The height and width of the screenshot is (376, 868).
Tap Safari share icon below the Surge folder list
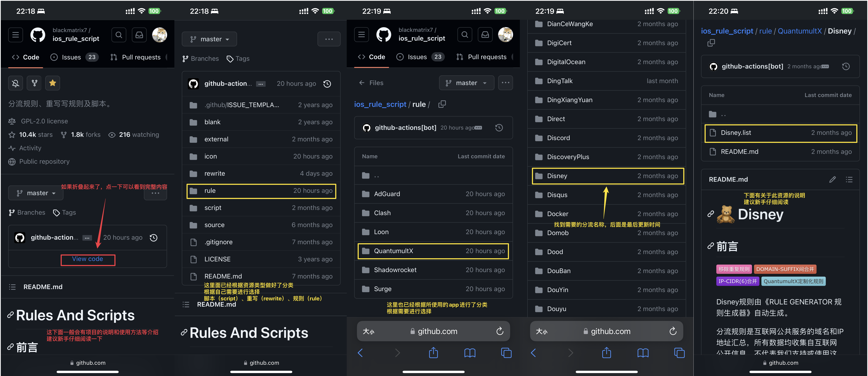(x=433, y=353)
